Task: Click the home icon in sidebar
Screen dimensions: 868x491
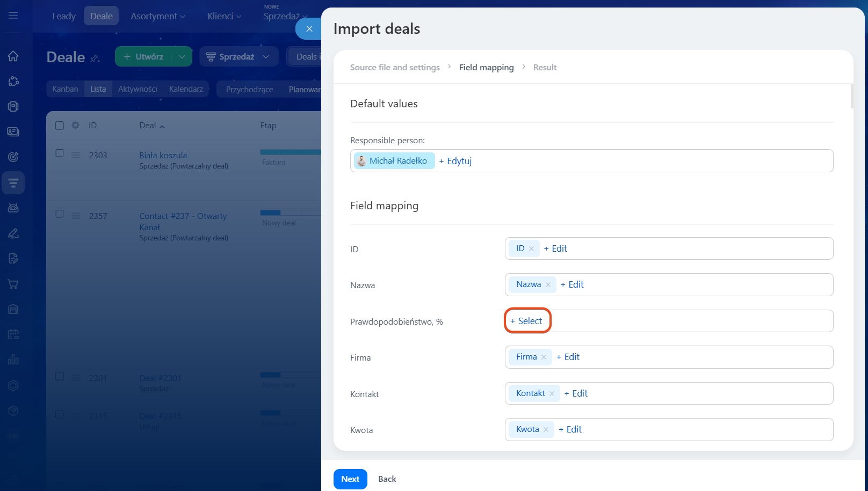Action: coord(13,56)
